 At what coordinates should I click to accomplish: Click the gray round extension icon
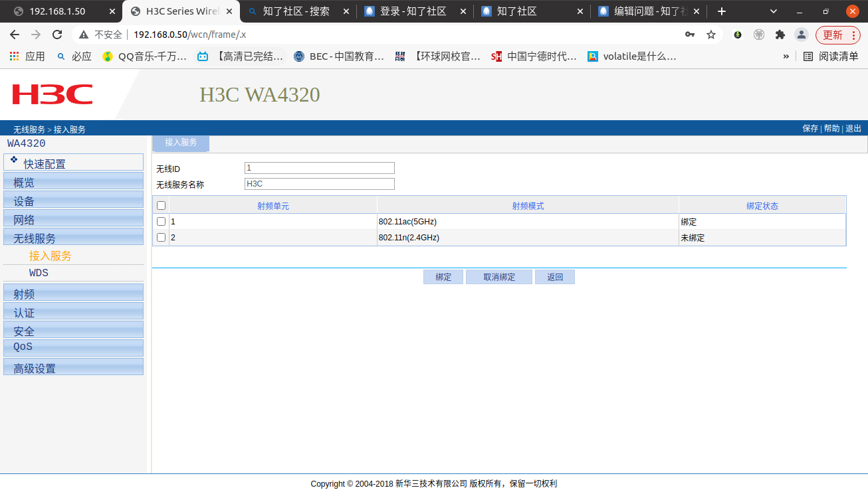(759, 35)
